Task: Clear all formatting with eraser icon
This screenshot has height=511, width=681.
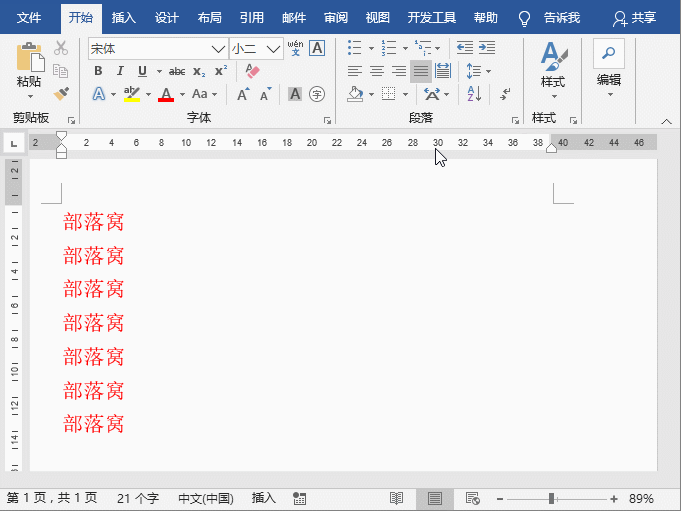Action: (x=252, y=71)
